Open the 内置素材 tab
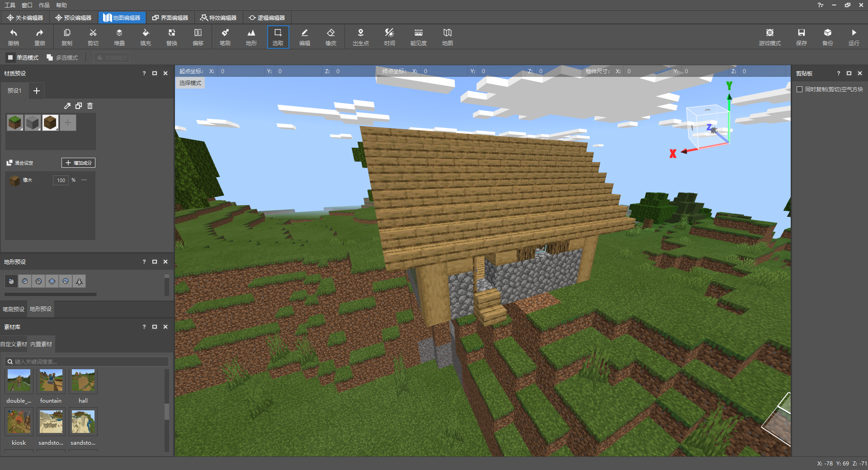Image resolution: width=868 pixels, height=470 pixels. 41,344
